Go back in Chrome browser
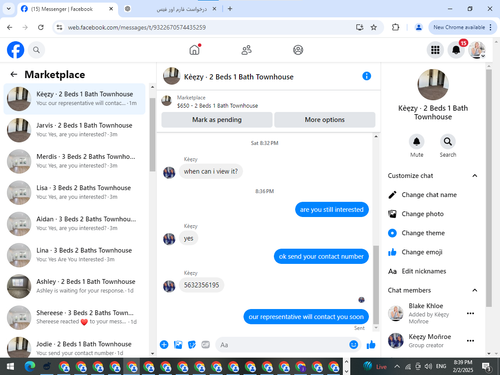This screenshot has width=500, height=375. 10,27
